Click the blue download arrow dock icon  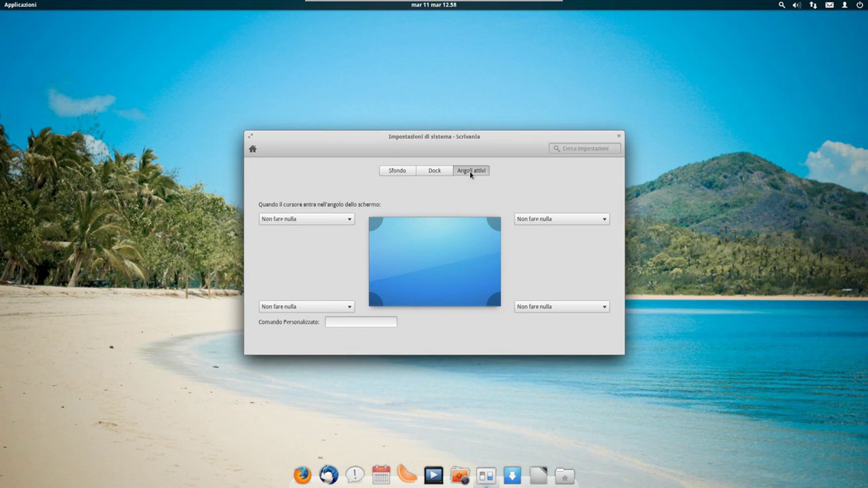coord(512,475)
